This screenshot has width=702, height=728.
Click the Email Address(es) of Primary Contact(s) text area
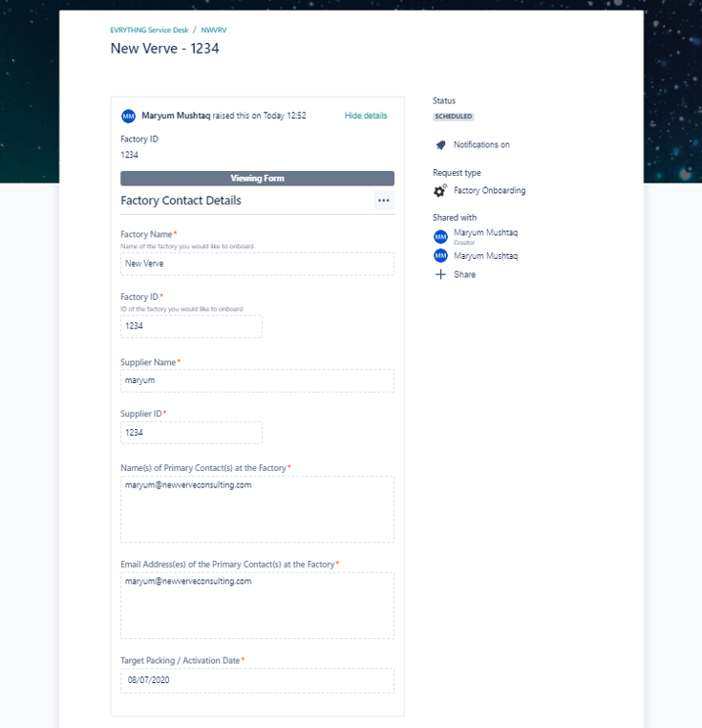(x=257, y=606)
